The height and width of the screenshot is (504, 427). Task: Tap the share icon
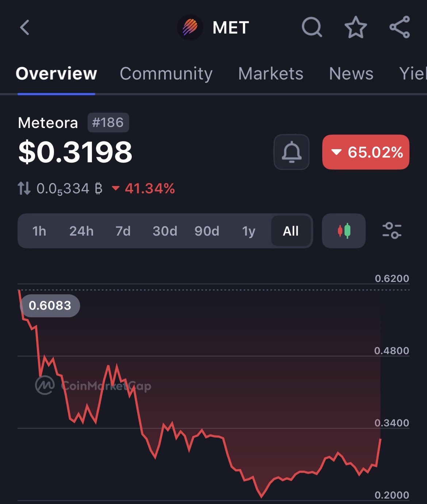pyautogui.click(x=400, y=27)
